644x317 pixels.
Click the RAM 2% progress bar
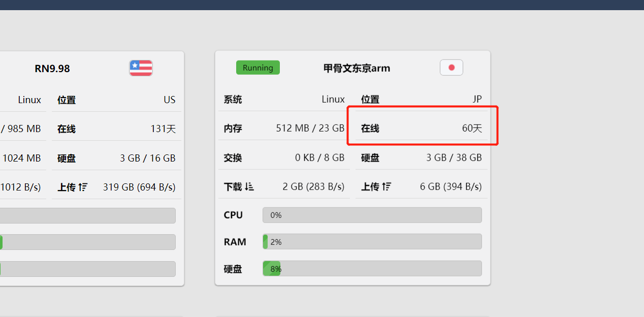click(372, 242)
